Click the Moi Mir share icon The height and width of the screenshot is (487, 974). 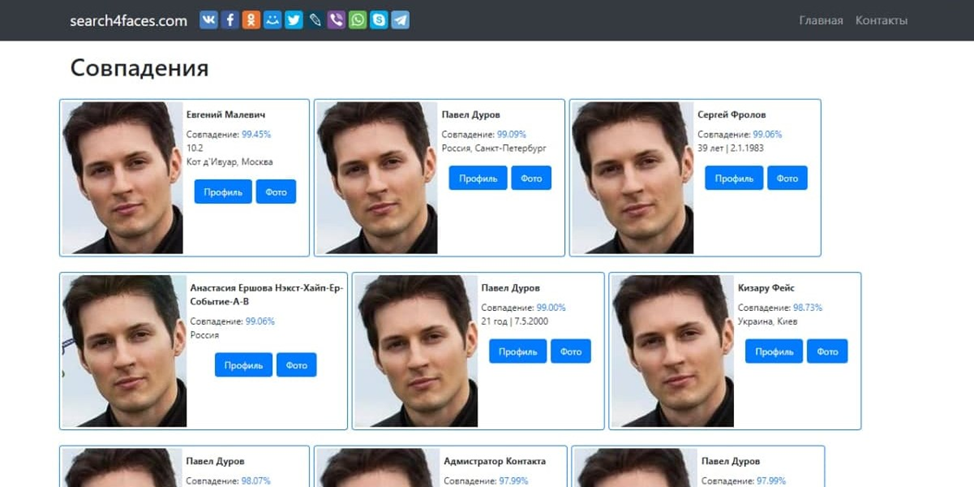pos(272,20)
